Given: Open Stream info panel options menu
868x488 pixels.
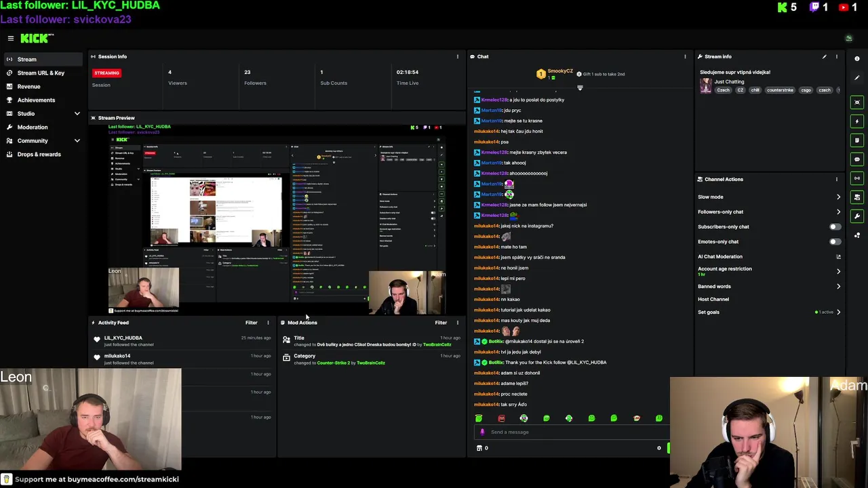Looking at the screenshot, I should point(837,56).
